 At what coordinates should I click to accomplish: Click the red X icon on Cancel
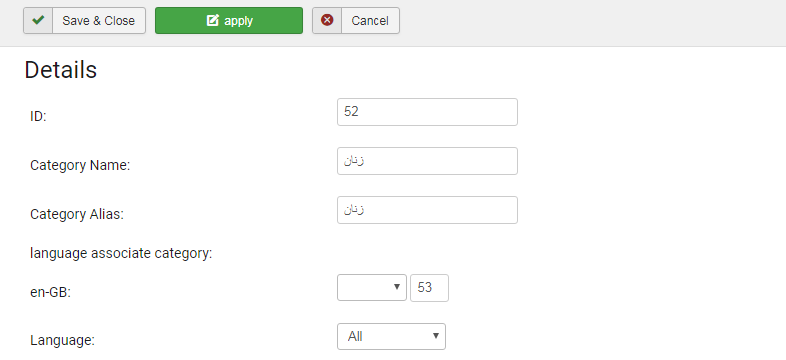[x=327, y=21]
